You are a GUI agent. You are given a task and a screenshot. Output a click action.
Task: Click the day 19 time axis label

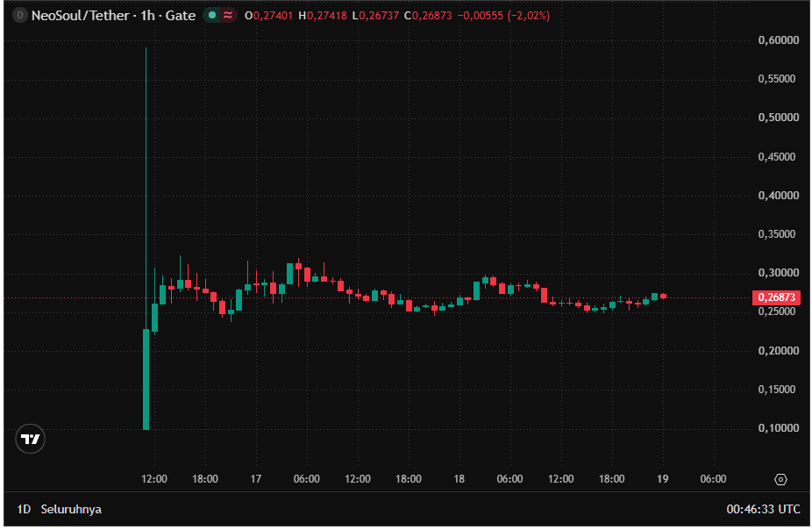click(x=662, y=479)
